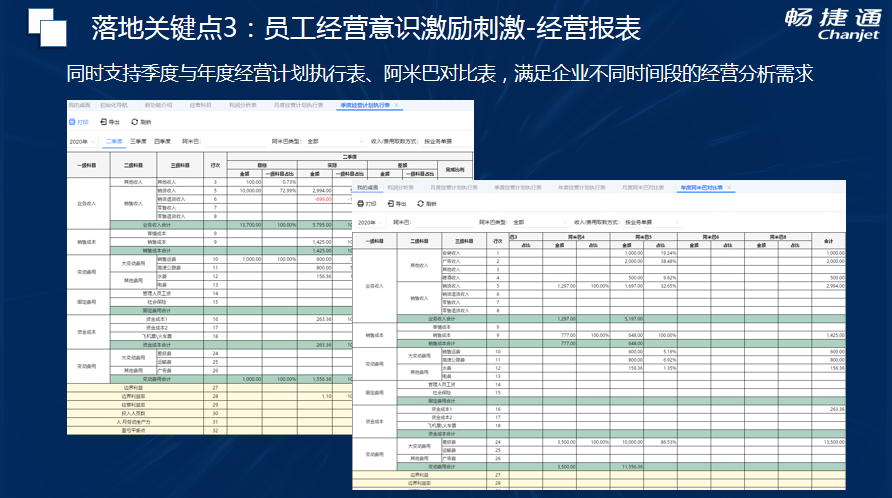This screenshot has width=892, height=498.
Task: Open the 收入/费用取数方式 dropdown in the annual comparison window
Action: point(652,223)
